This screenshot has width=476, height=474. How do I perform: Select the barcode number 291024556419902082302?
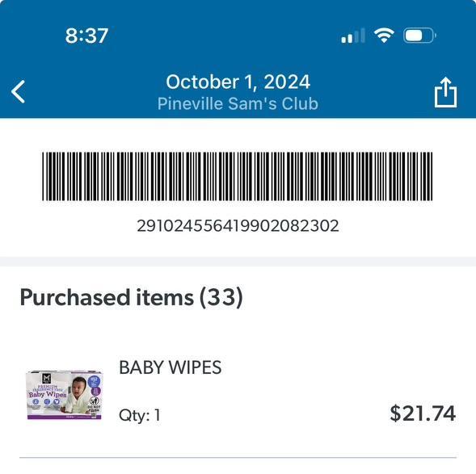click(238, 226)
